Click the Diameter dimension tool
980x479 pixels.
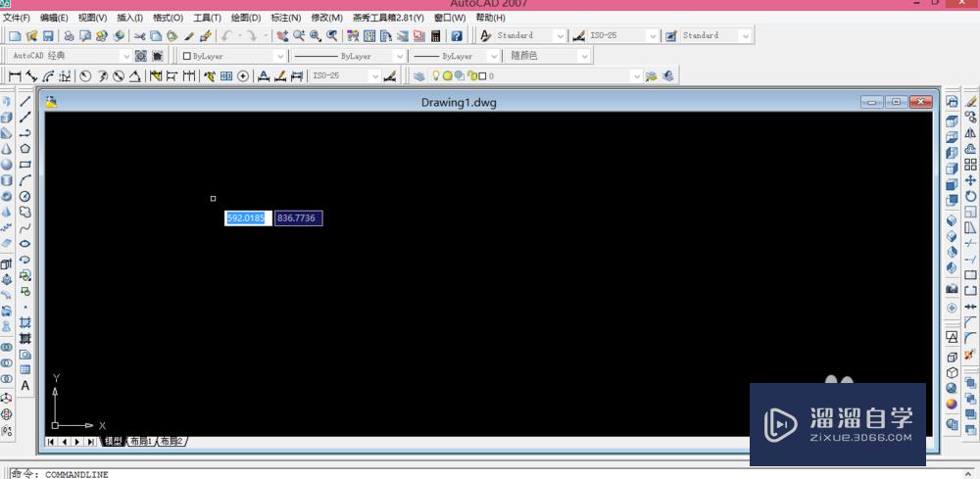(119, 76)
